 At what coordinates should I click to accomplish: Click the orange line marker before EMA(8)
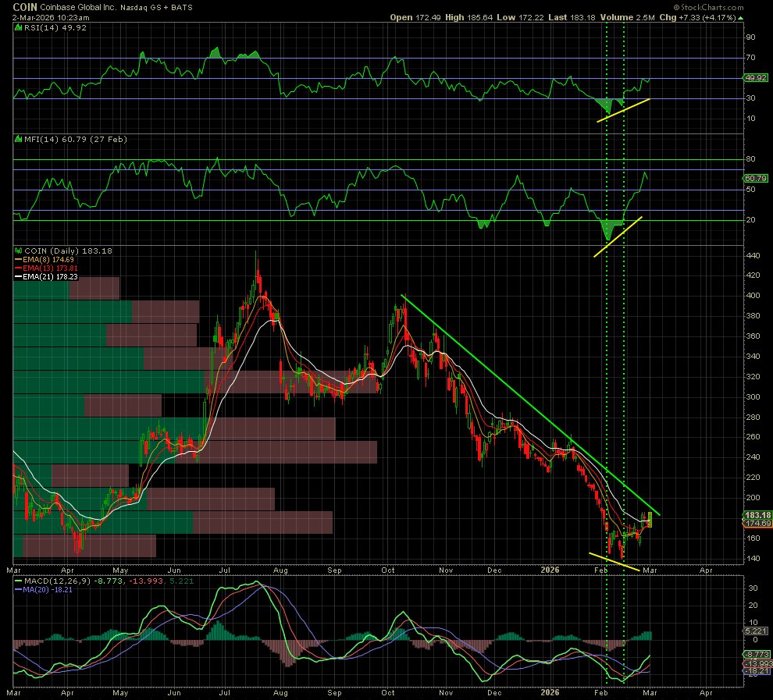tap(18, 260)
